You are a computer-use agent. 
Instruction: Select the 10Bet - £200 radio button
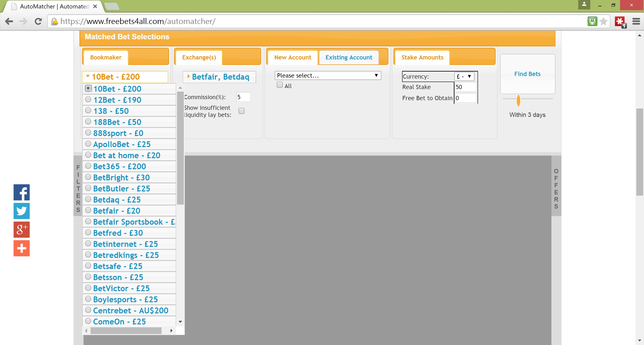[88, 88]
